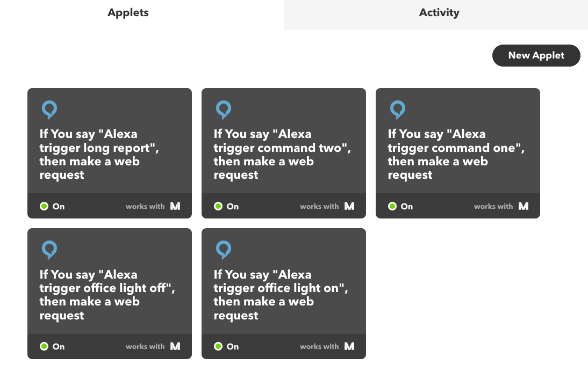
Task: Click Alexa icon on office light on applet
Action: [224, 250]
